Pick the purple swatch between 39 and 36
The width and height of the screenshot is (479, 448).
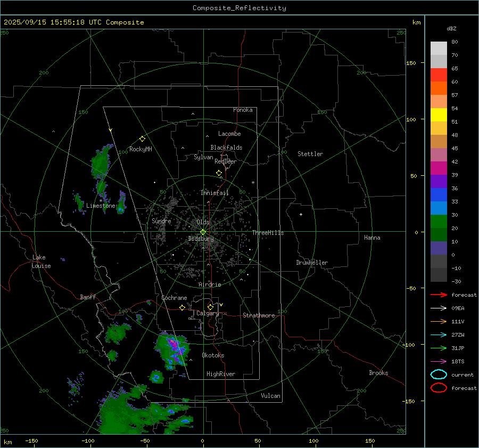[x=439, y=182]
